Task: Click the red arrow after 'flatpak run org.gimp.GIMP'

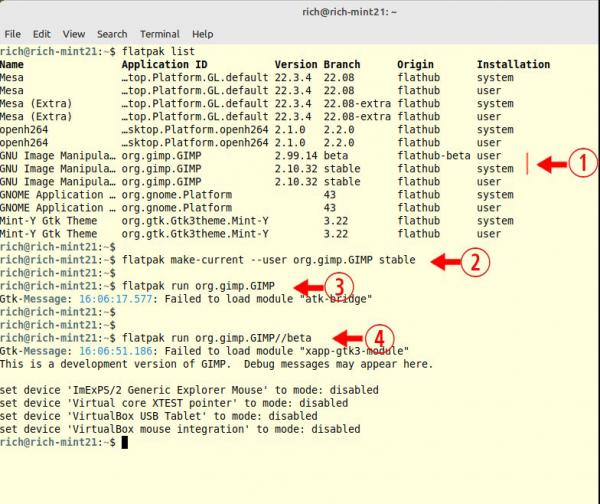Action: 309,287
